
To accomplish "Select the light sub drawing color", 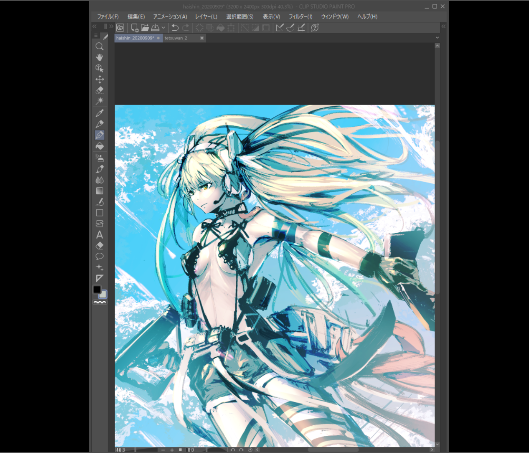I will coord(103,294).
